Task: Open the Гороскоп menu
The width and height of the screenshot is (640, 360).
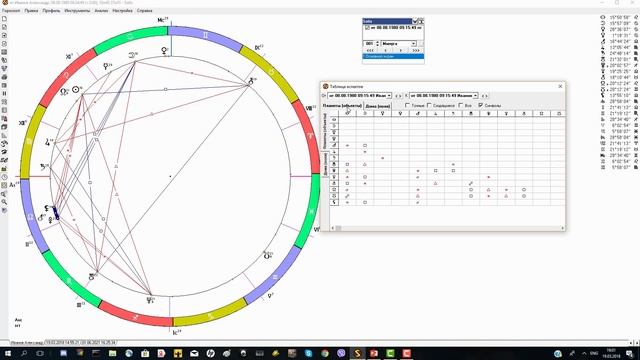Action: (x=11, y=11)
